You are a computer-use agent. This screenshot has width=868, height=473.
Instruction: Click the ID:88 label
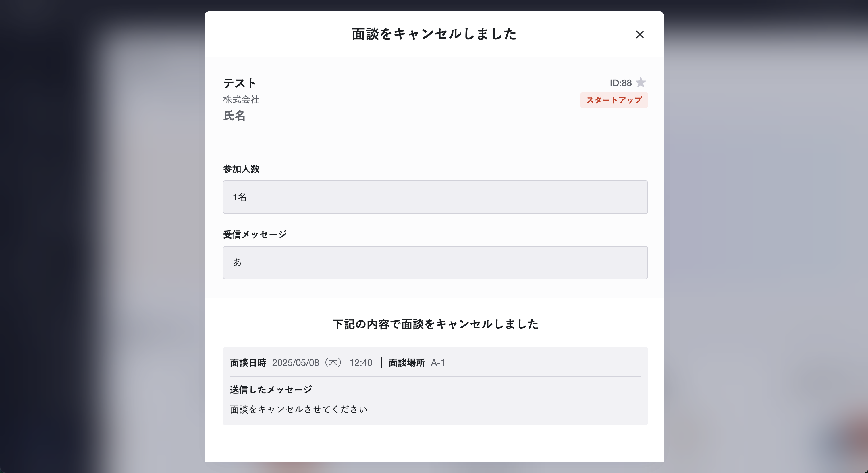(x=620, y=83)
